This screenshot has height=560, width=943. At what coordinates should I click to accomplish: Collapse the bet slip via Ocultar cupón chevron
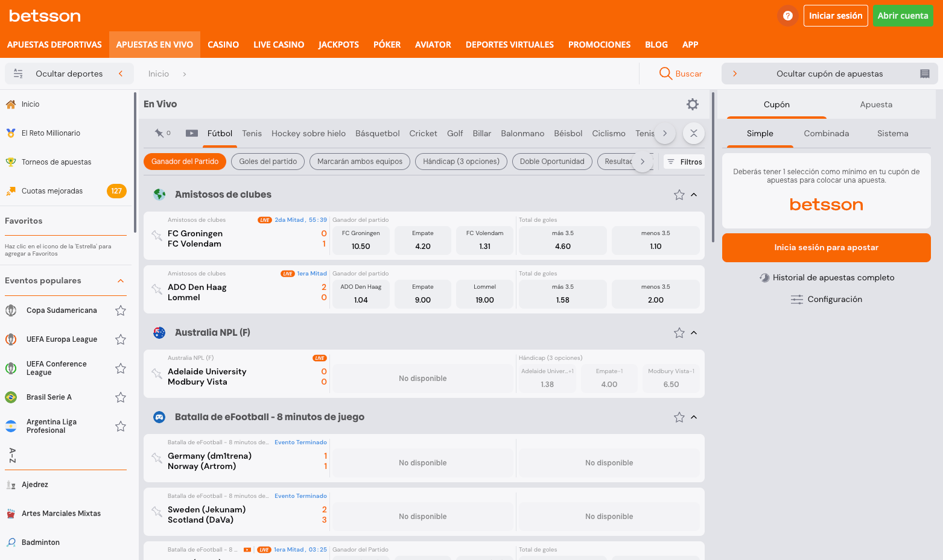[x=735, y=74]
